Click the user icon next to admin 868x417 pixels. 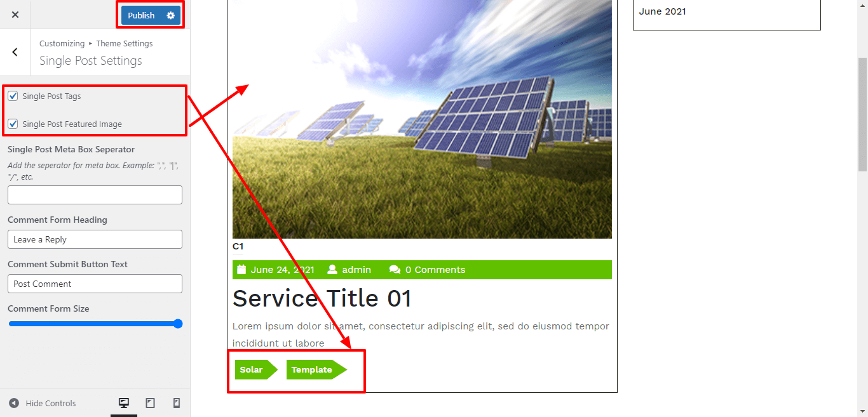332,270
